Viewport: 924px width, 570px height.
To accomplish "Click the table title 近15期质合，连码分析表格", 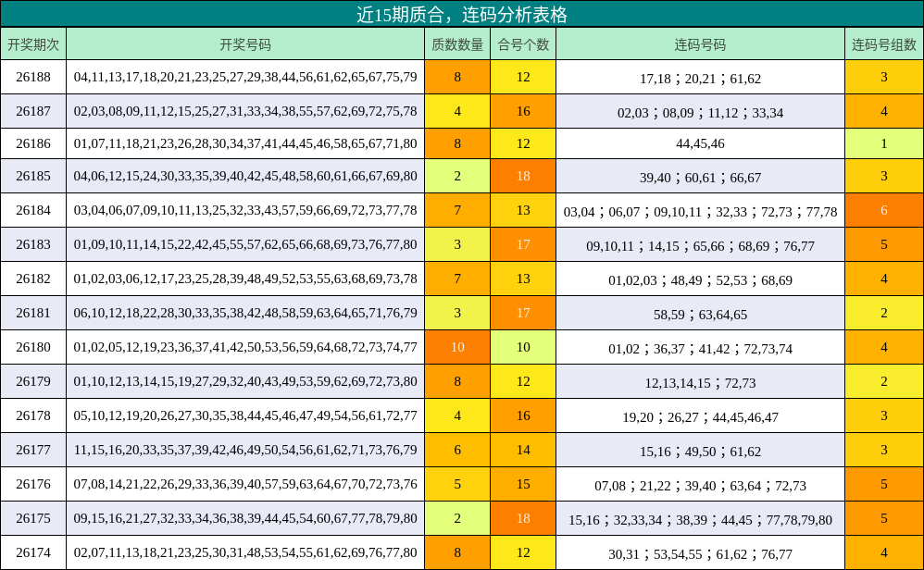I will (462, 14).
